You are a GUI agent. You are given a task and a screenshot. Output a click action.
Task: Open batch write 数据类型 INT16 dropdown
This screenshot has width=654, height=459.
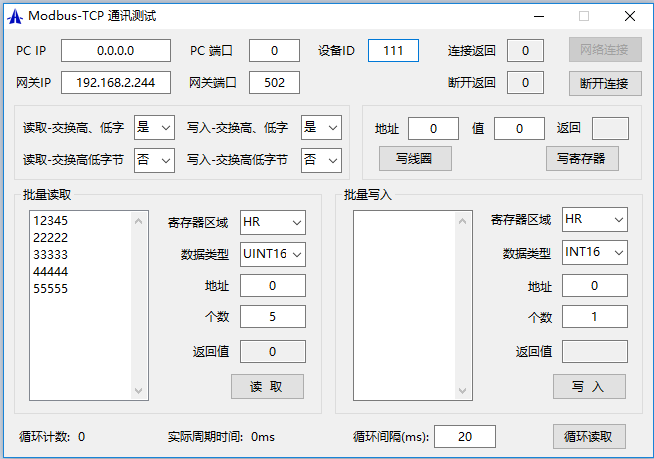(x=595, y=252)
